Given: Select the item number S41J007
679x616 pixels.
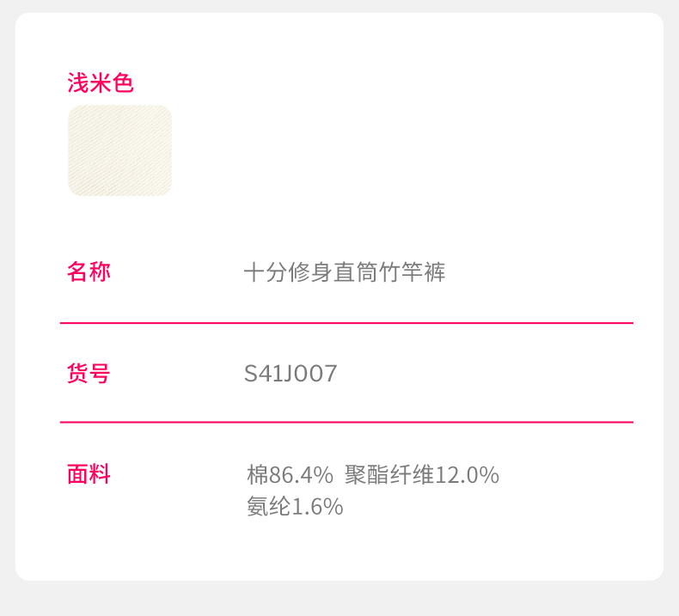Looking at the screenshot, I should (x=291, y=374).
